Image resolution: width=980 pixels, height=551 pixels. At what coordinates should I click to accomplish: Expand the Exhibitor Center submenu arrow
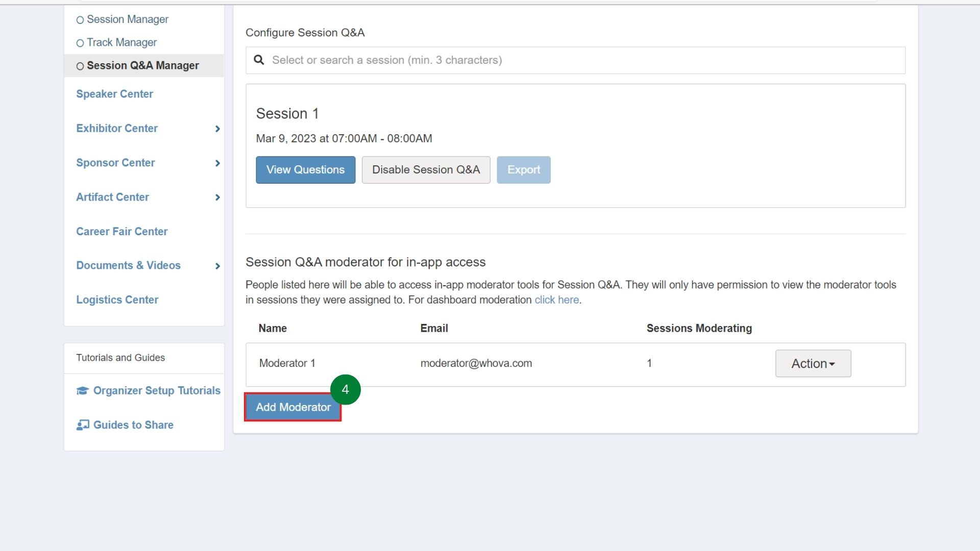217,129
